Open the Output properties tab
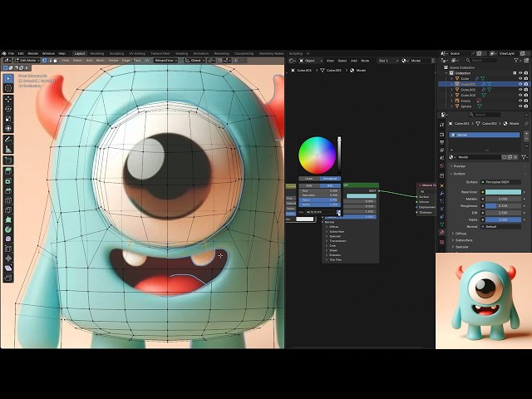Image resolution: width=532 pixels, height=399 pixels. coord(441,142)
